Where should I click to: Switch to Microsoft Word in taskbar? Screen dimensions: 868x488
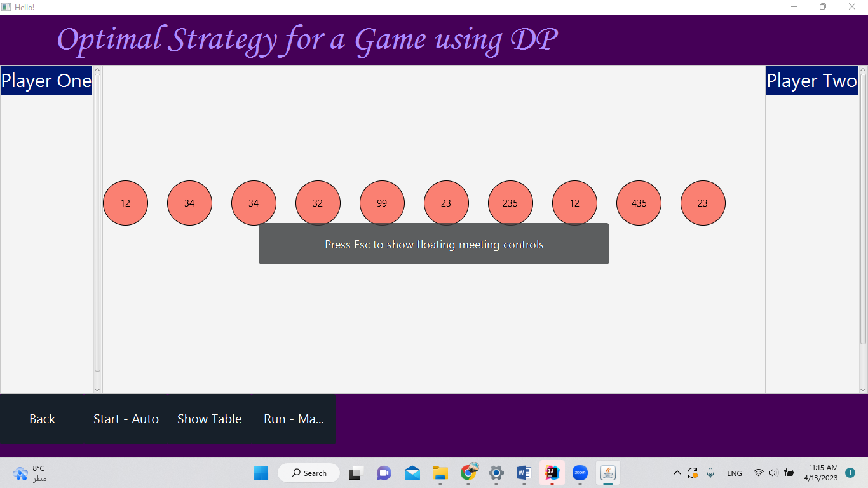[x=524, y=473]
